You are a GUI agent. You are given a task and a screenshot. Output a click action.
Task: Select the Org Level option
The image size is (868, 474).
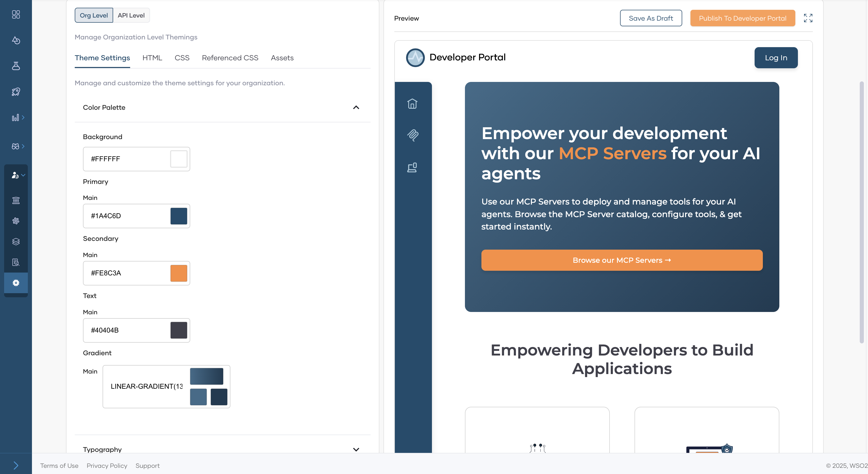[94, 15]
